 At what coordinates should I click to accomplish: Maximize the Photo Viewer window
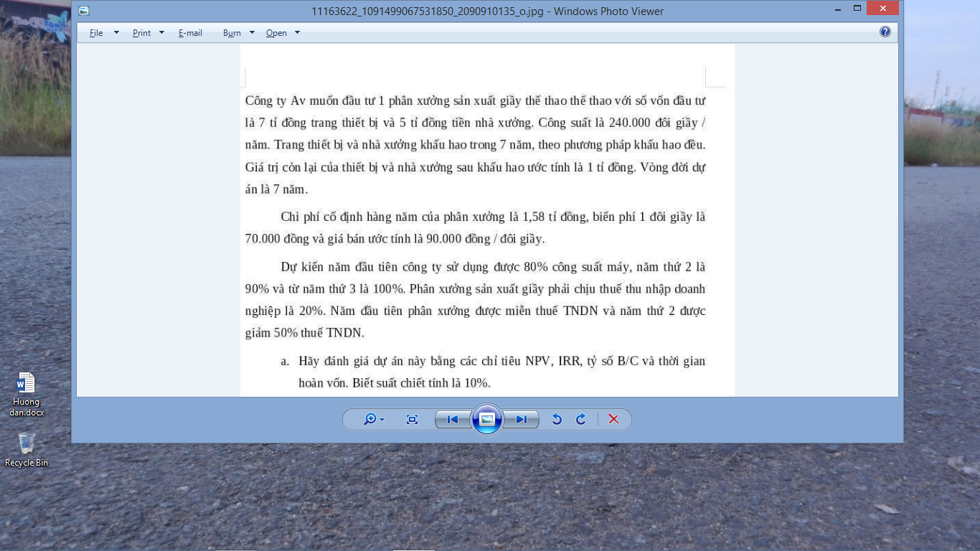(857, 9)
